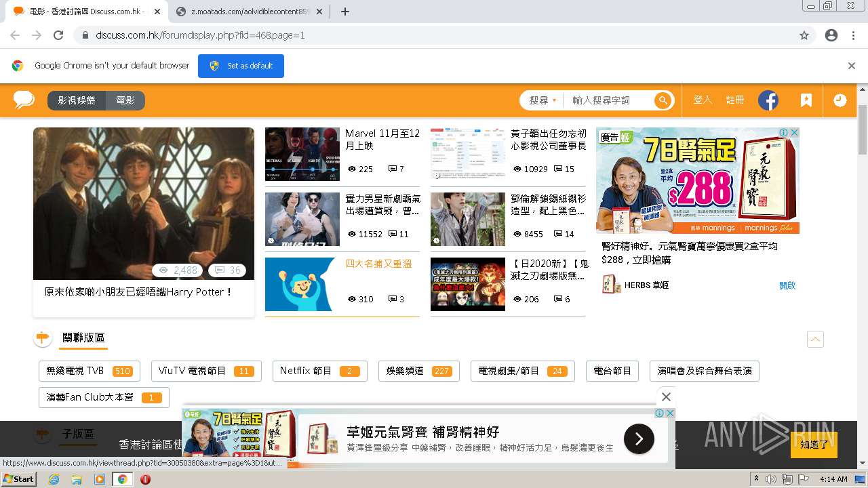Open 實力男星新劇霸氣 thumbnail
This screenshot has height=488, width=868.
[302, 219]
